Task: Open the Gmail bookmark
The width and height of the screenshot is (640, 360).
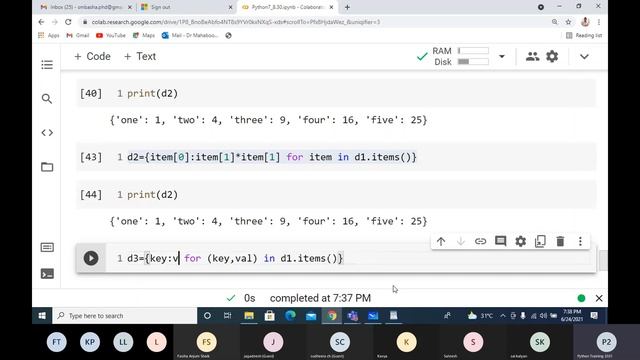Action: coord(78,36)
